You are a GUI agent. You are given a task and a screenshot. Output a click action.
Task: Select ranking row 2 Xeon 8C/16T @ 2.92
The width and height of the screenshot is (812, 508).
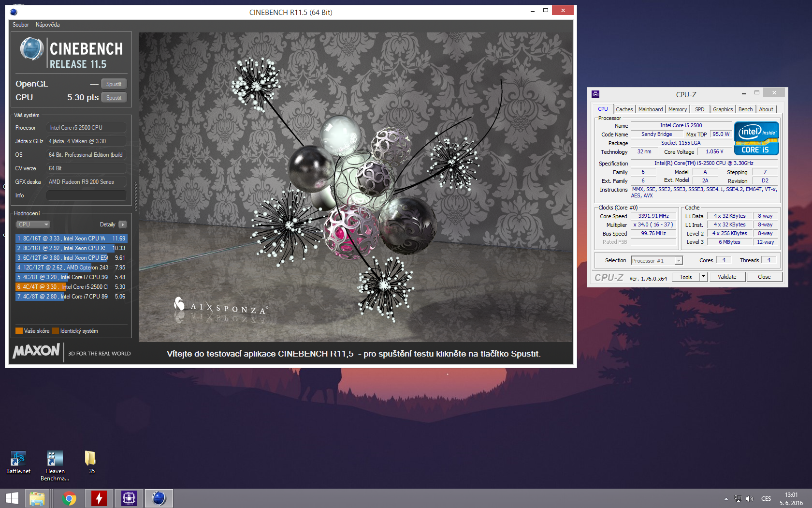tap(72, 248)
